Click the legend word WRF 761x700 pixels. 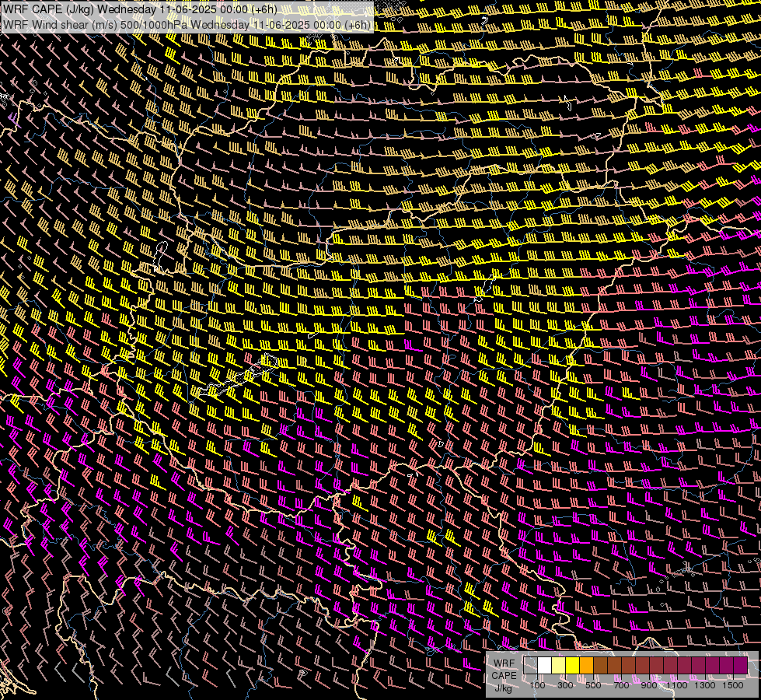coord(504,663)
